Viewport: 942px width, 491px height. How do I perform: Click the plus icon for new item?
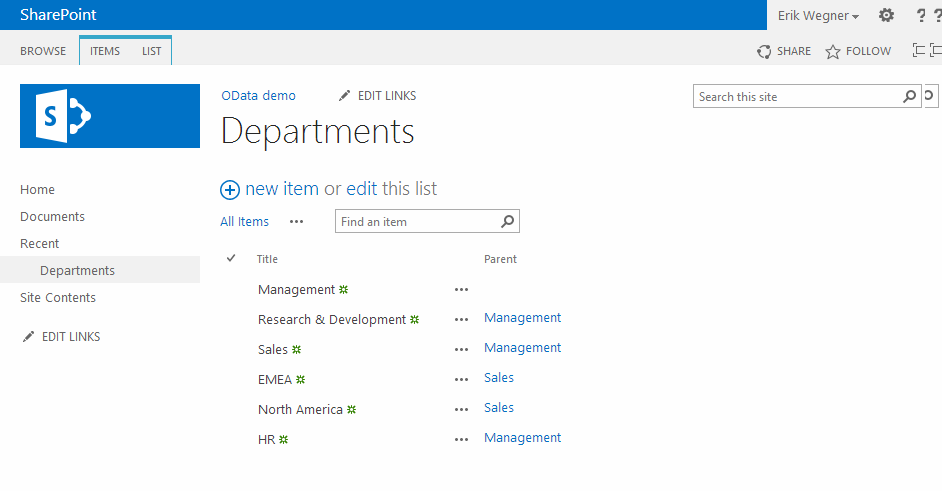tap(230, 189)
